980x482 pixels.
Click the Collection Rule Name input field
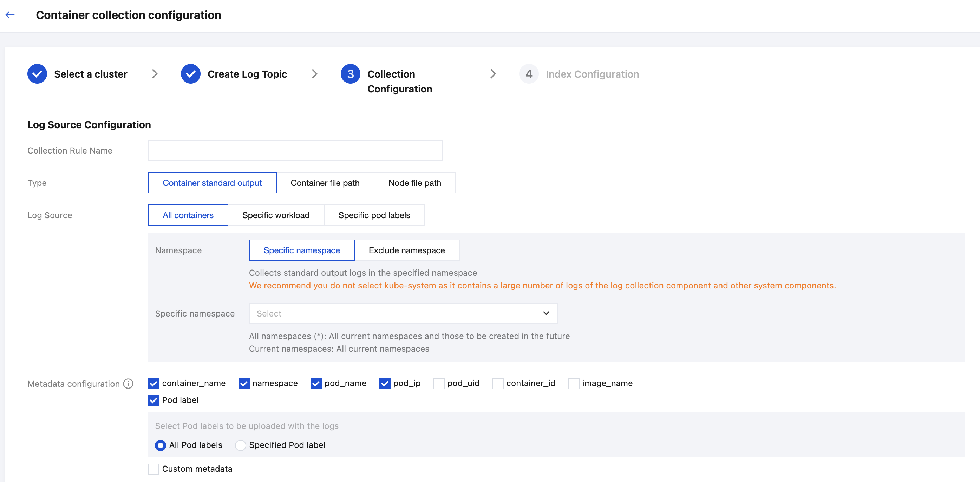tap(295, 151)
